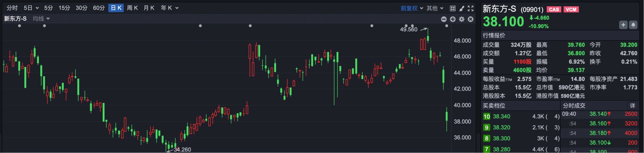Switch to the 5日 five-day tab
Viewport: 644px width, 153px height.
28,8
